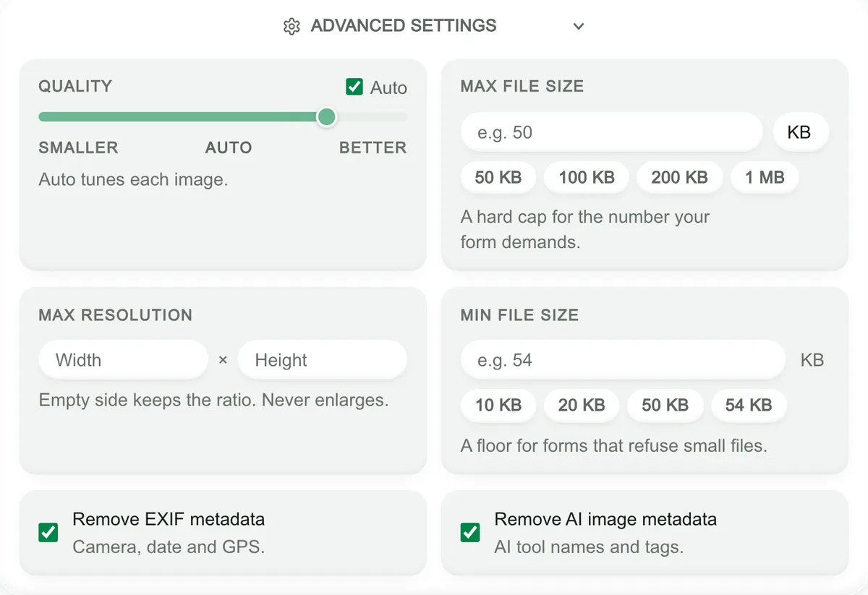Screen dimensions: 868x595
Task: Click the AUTO label under the slider
Action: [x=229, y=147]
